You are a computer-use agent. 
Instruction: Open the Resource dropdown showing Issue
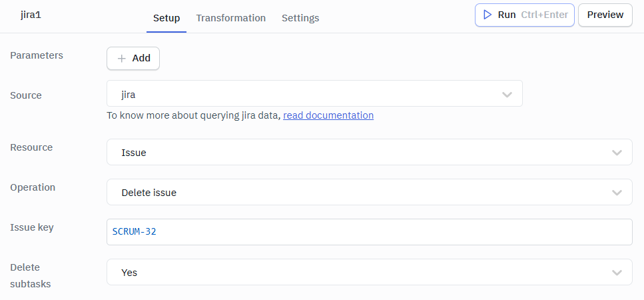pos(369,153)
